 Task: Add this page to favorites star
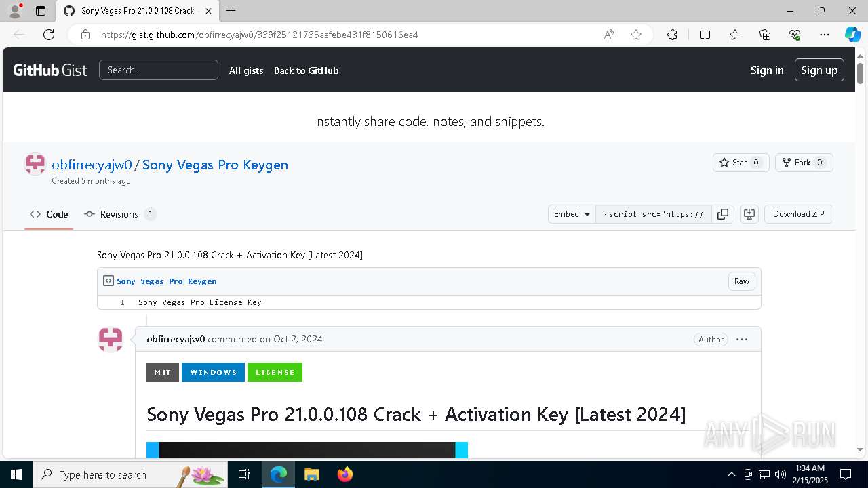click(636, 35)
